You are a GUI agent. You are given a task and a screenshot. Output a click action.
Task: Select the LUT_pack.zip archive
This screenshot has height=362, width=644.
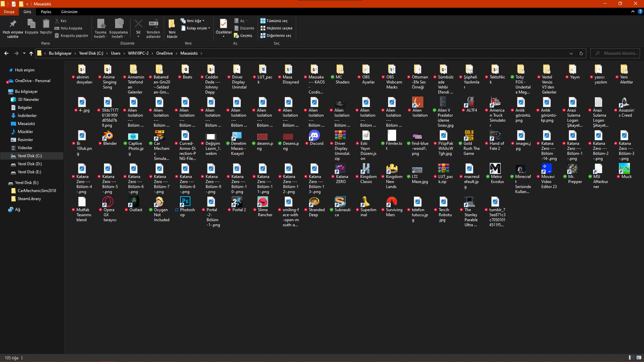point(443,169)
